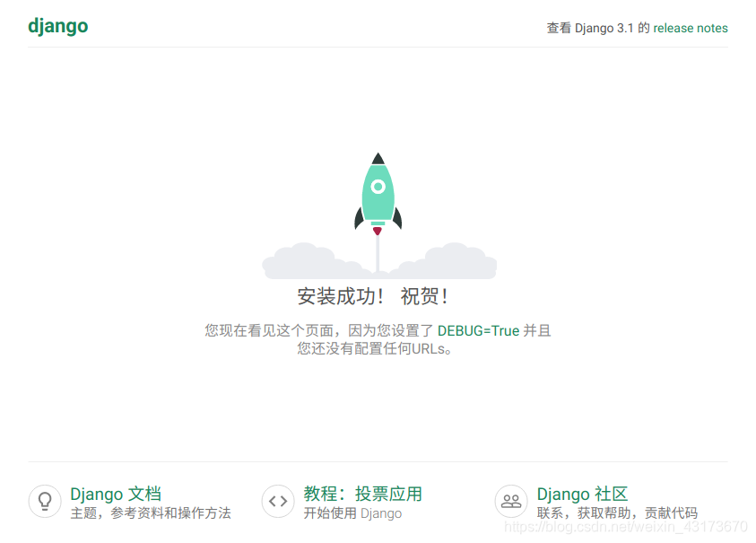Click the 您还没有配置任何URLs text line

(375, 348)
